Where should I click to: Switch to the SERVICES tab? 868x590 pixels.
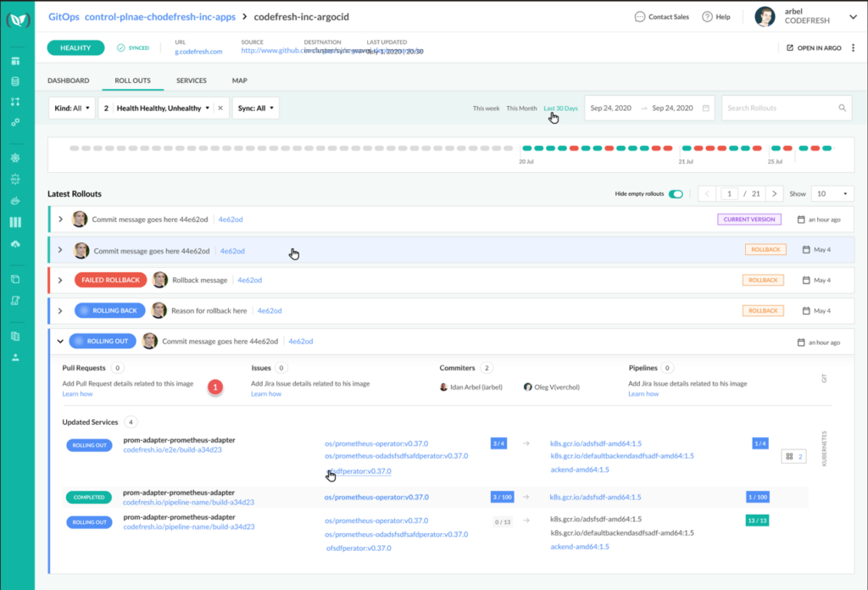pyautogui.click(x=191, y=81)
